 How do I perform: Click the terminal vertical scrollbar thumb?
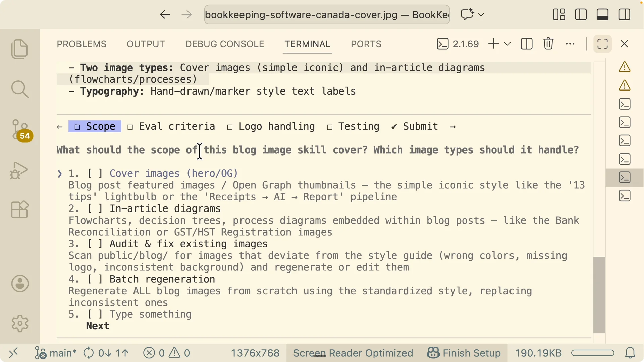[x=599, y=295]
